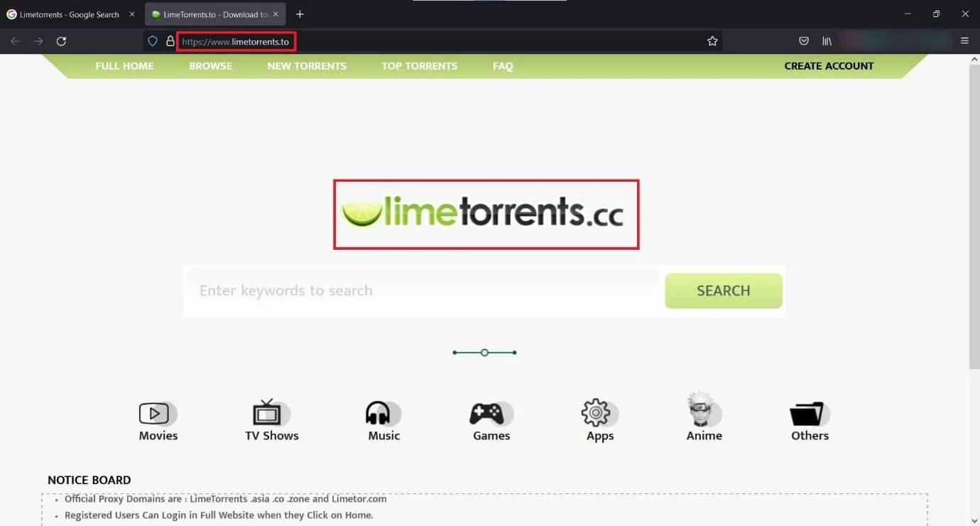Click the Music text label

384,436
